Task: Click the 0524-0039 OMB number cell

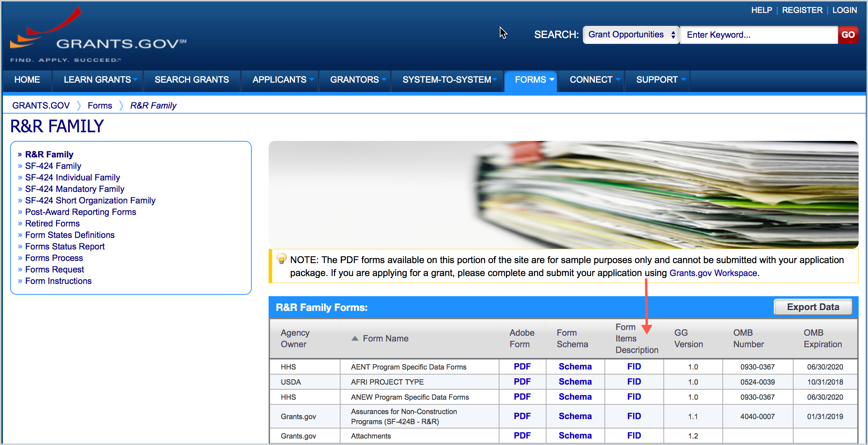Action: pos(757,382)
